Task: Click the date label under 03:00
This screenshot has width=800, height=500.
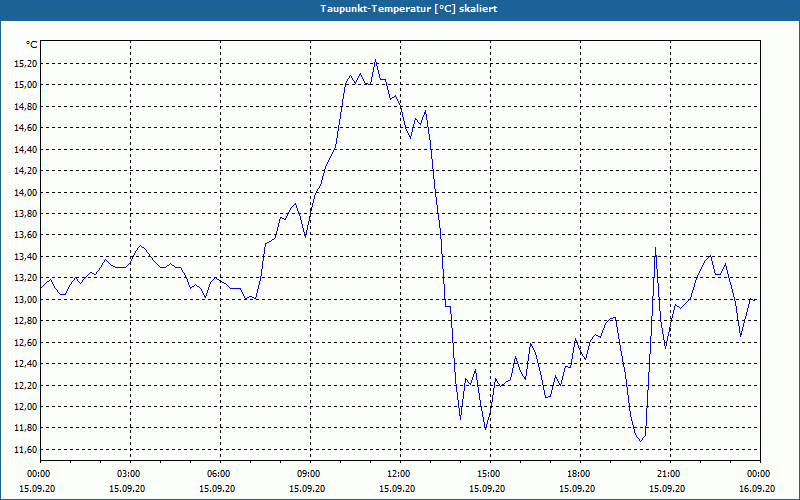Action: pyautogui.click(x=128, y=488)
